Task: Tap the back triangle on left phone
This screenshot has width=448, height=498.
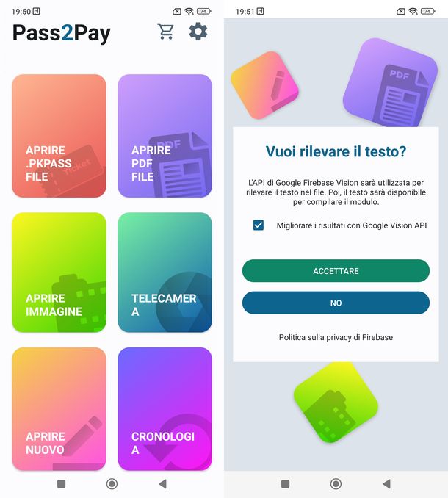Action: 162,484
